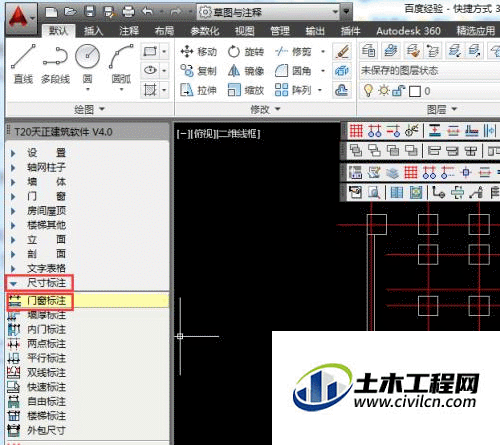Image resolution: width=500 pixels, height=445 pixels.
Task: Switch to the 插入 ribbon tab
Action: tap(93, 31)
